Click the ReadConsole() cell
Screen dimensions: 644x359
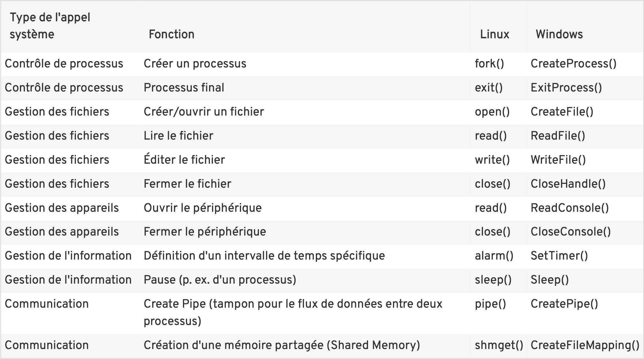tap(570, 208)
